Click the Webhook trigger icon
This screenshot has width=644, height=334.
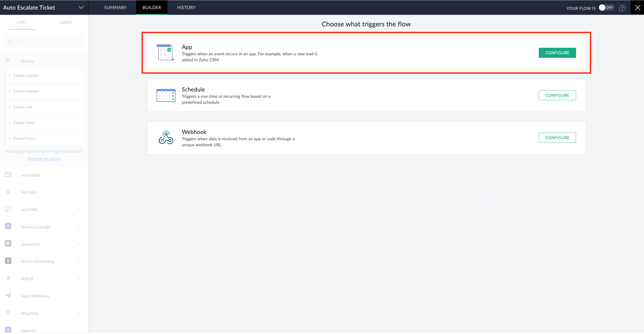click(x=166, y=138)
